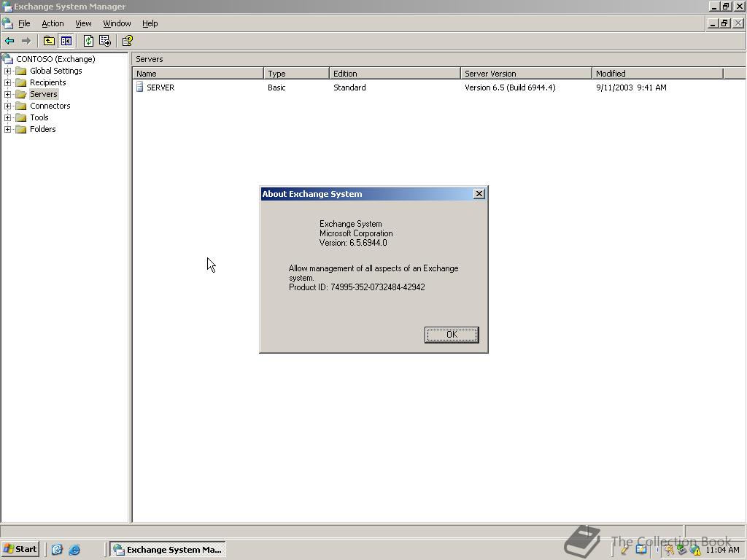Expand the Servers node

(x=7, y=94)
